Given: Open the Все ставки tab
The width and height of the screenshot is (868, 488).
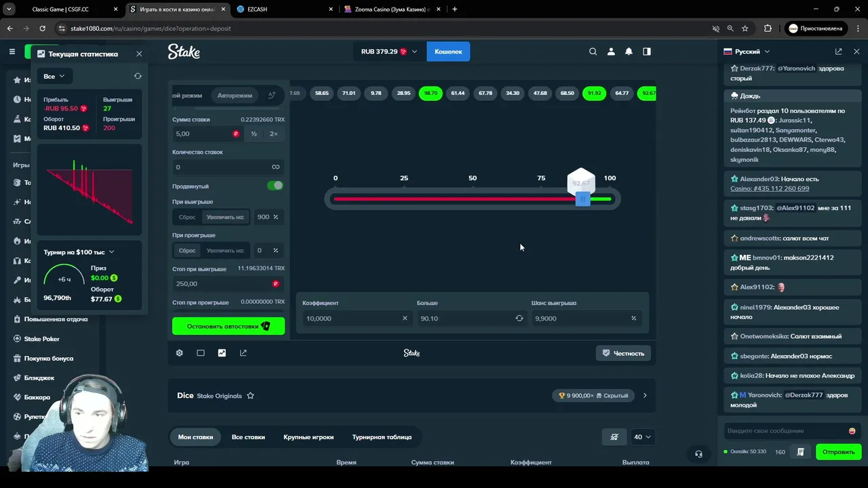Looking at the screenshot, I should pos(248,437).
